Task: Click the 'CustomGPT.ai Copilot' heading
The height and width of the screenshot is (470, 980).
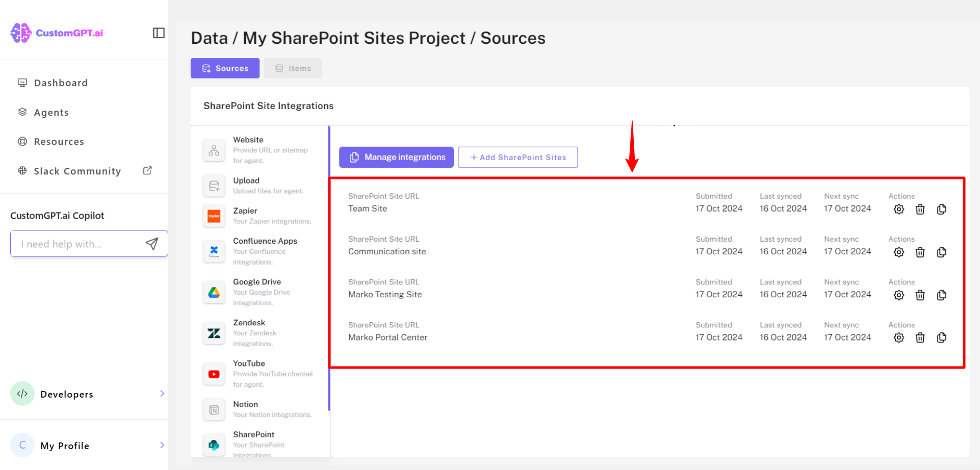Action: (57, 216)
